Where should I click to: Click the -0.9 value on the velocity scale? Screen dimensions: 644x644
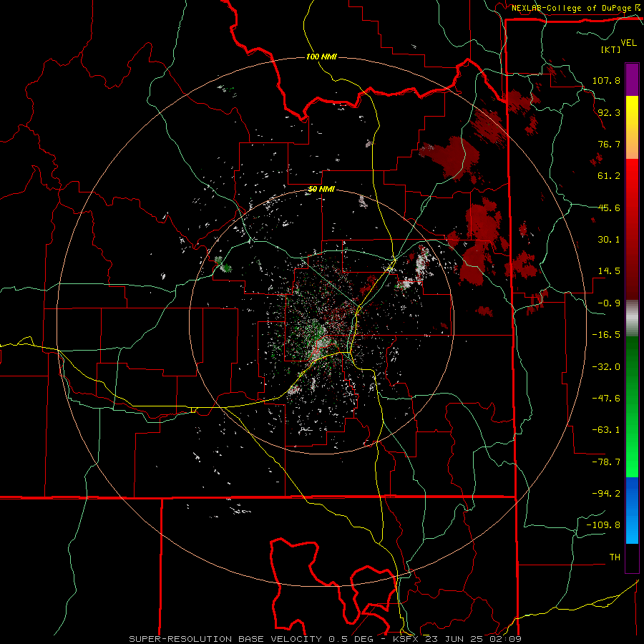tap(609, 303)
